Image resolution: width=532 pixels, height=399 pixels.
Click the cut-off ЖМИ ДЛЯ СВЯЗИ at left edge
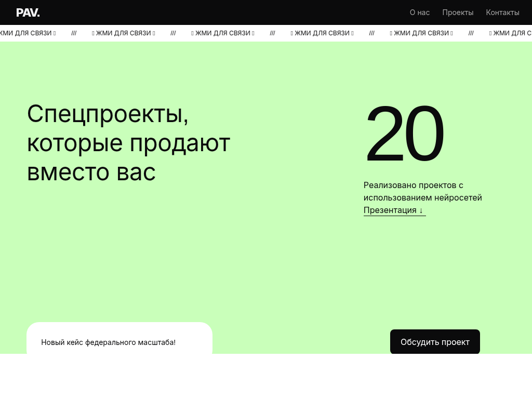point(26,33)
